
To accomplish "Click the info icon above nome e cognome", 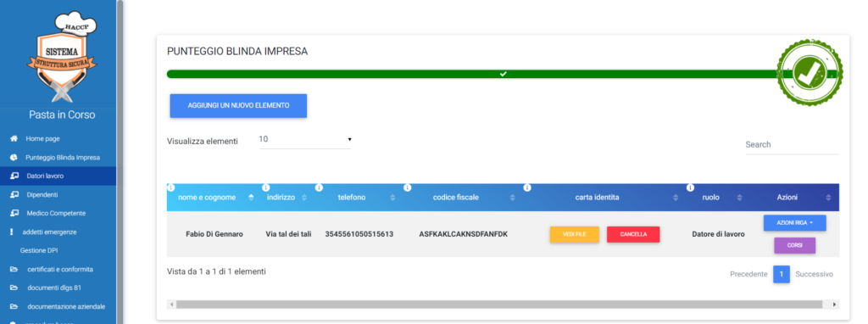I will click(x=170, y=187).
